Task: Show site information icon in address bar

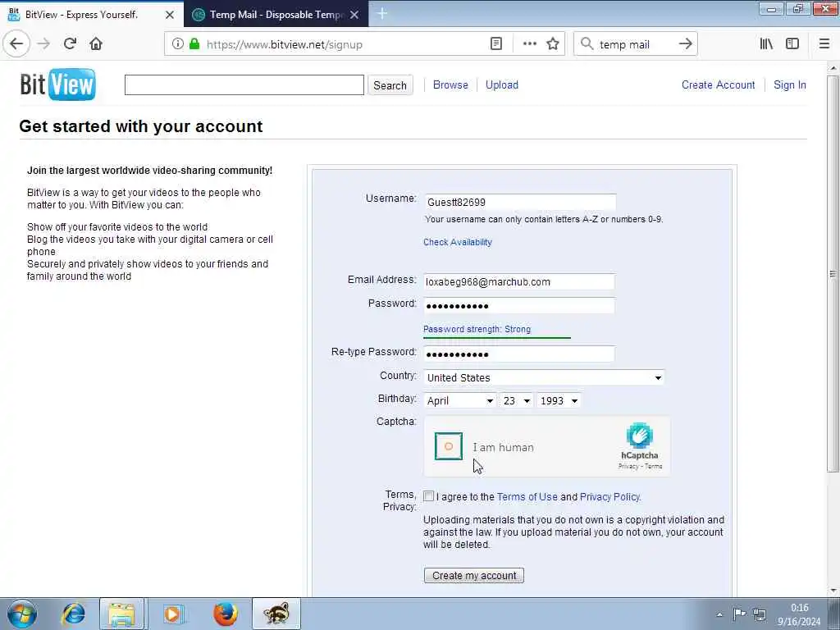Action: point(178,44)
